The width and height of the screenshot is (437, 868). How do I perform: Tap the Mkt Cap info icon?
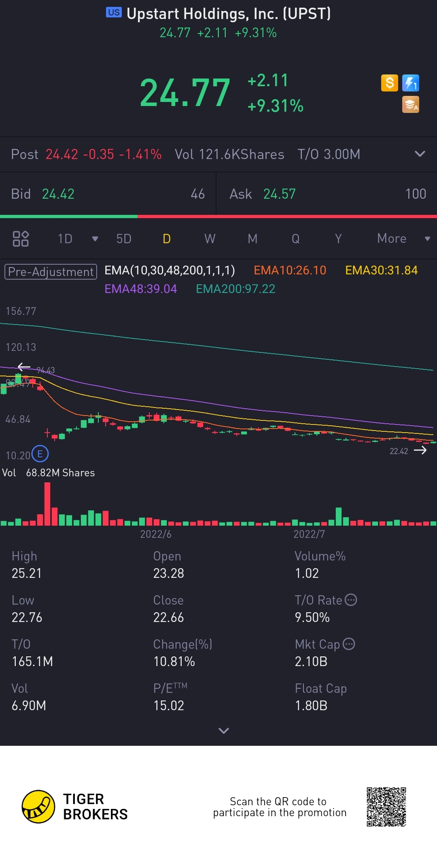pyautogui.click(x=349, y=644)
